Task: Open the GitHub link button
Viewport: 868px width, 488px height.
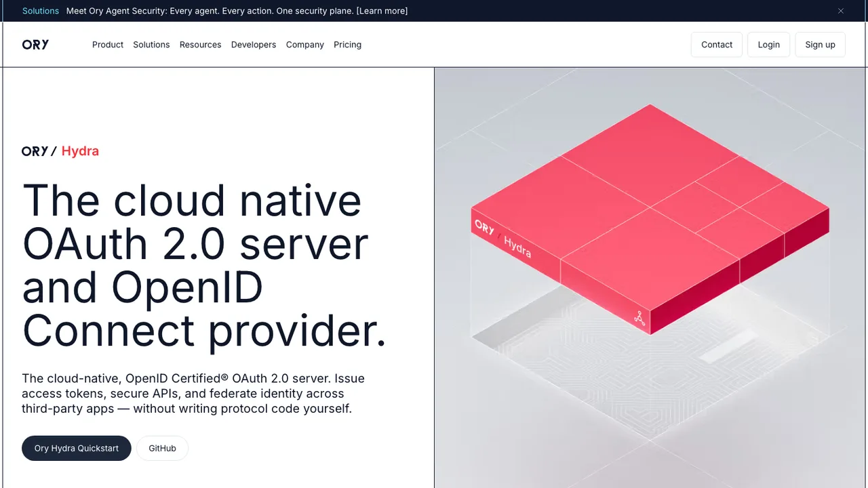Action: coord(162,448)
